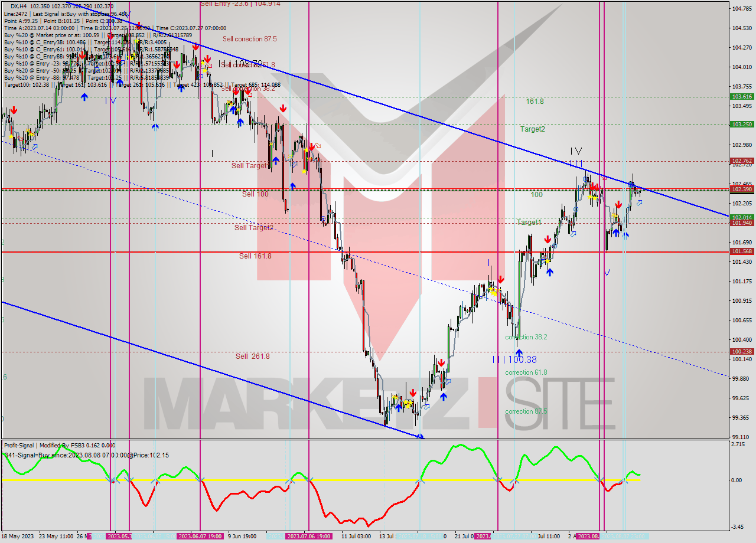This screenshot has width=756, height=543.
Task: Select the green 'Target1' label
Action: [x=529, y=223]
